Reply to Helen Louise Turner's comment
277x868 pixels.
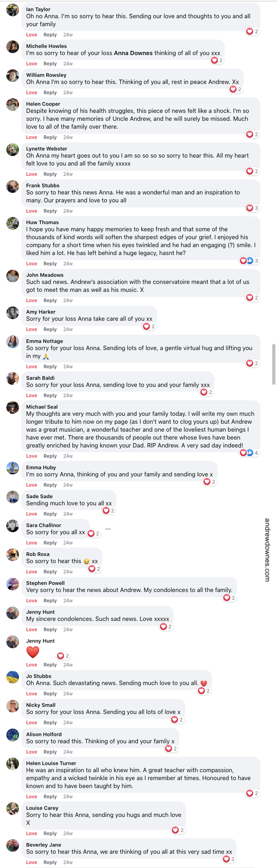[50, 796]
